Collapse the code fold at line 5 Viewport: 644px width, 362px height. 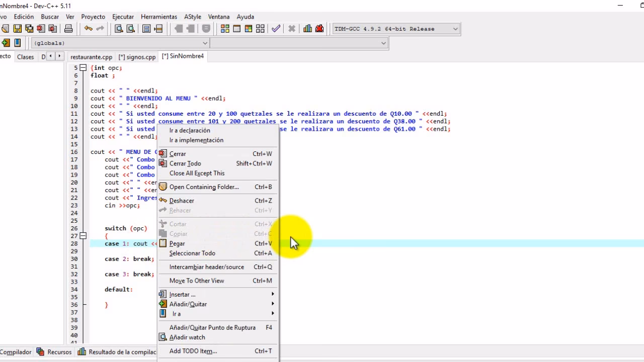tap(83, 68)
